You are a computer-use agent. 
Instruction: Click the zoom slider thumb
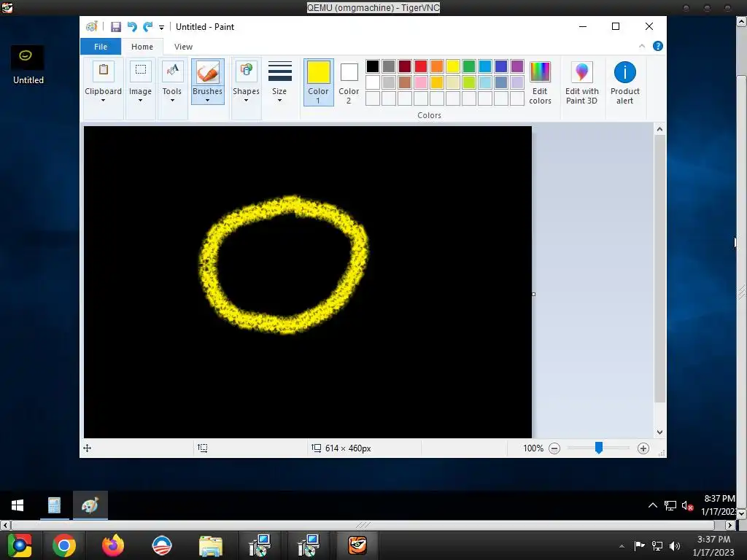coord(599,448)
